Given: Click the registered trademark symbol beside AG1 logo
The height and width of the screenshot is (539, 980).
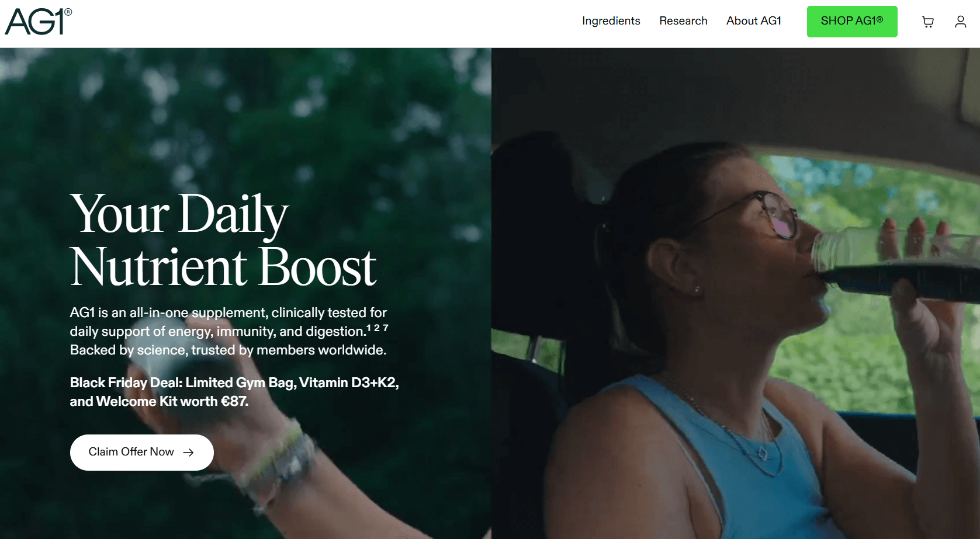Looking at the screenshot, I should (68, 12).
